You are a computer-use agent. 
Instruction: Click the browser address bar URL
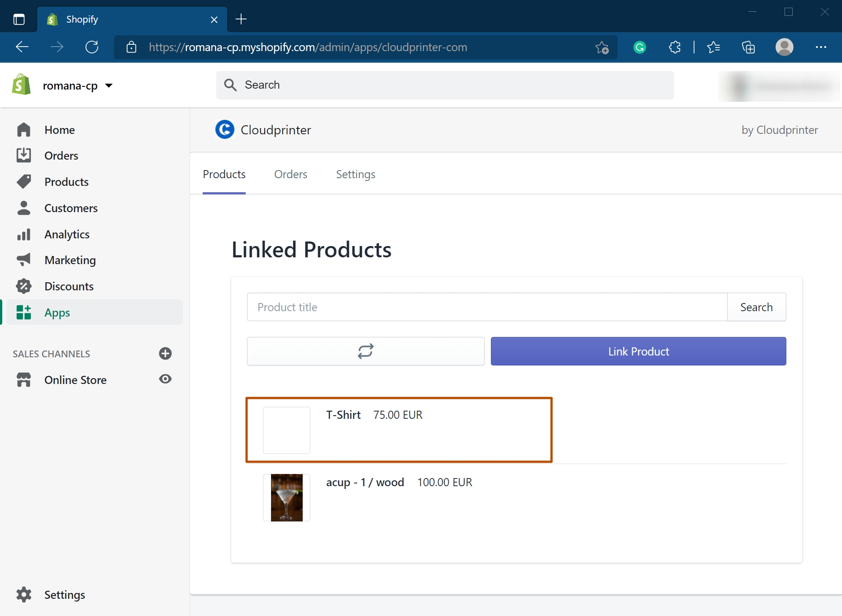tap(308, 47)
